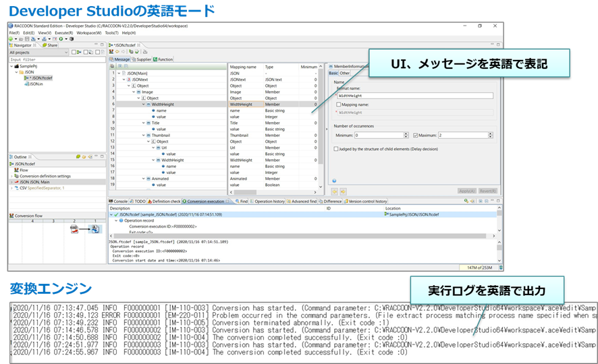Click the green icon in Outline panel toolbar
The image size is (598, 364).
[x=78, y=156]
